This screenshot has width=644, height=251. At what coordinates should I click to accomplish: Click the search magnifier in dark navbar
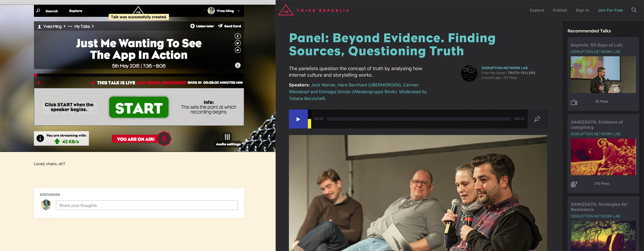point(634,10)
